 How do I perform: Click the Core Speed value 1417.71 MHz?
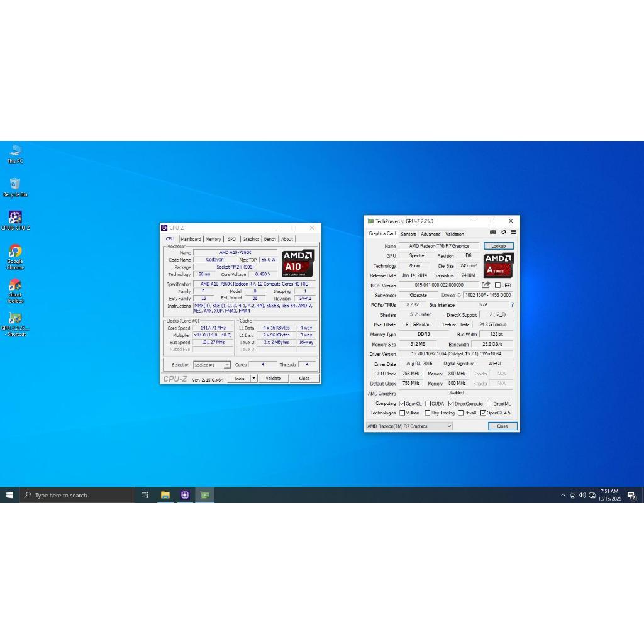[x=213, y=328]
